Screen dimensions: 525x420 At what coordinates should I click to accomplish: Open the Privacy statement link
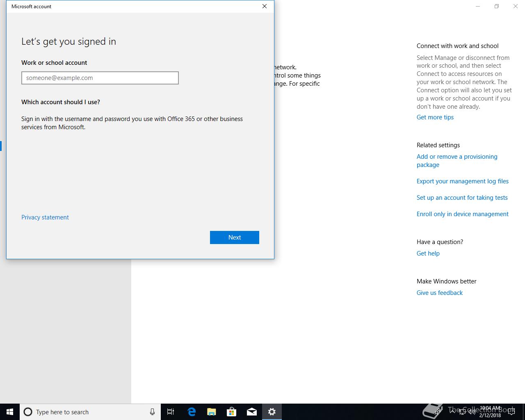(x=45, y=217)
